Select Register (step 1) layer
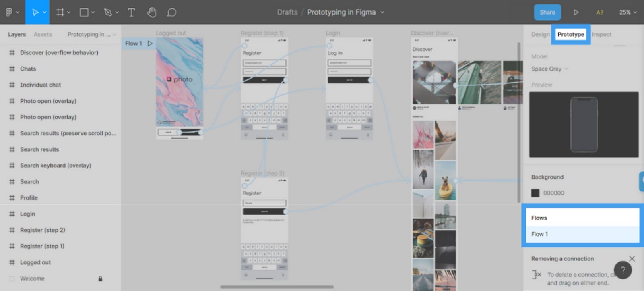Image resolution: width=644 pixels, height=291 pixels. [x=42, y=246]
